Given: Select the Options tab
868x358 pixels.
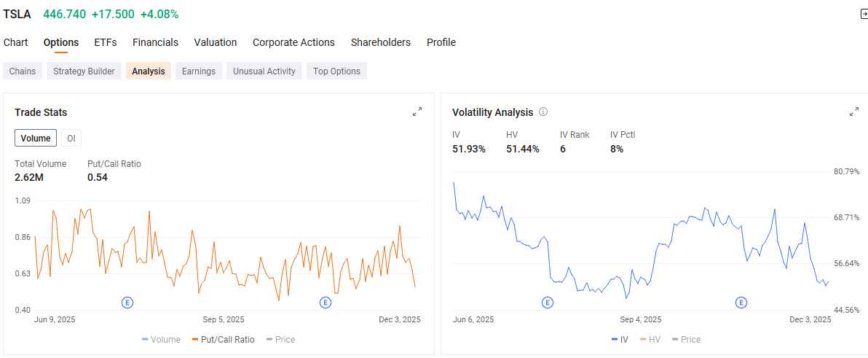Looking at the screenshot, I should [x=61, y=42].
